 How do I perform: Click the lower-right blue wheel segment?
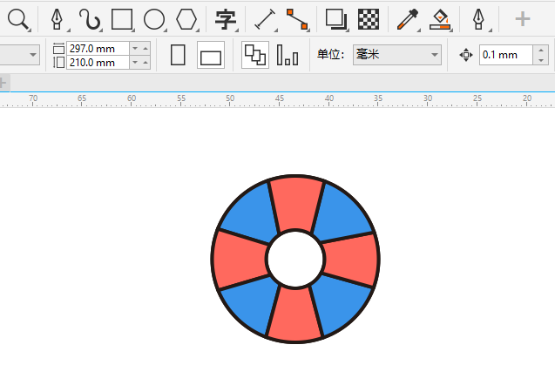(x=342, y=303)
